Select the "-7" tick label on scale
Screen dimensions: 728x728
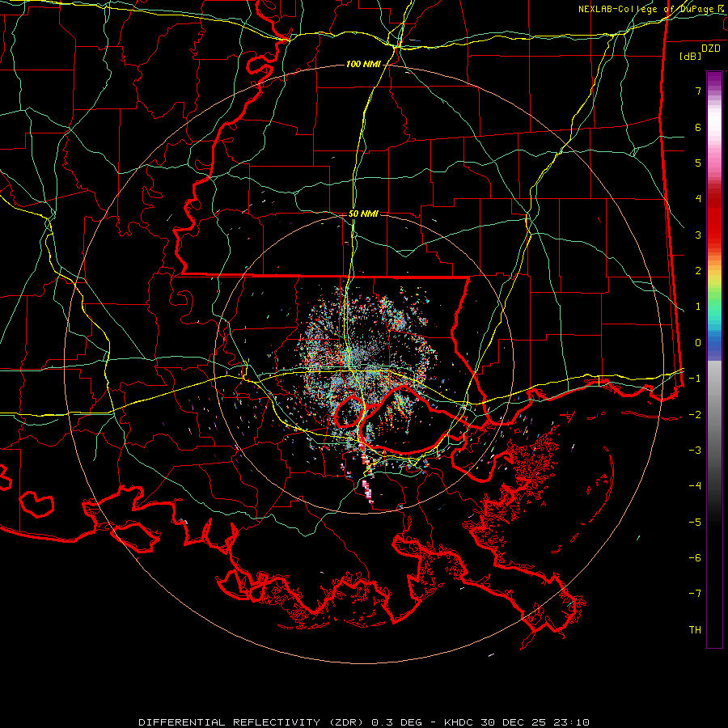[x=695, y=594]
